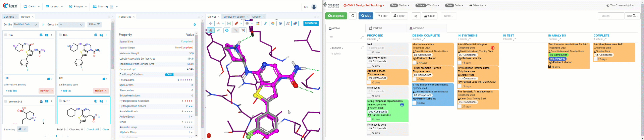Tick the checkbox on demon2-2 design card
Image resolution: width=644 pixels, height=140 pixels.
point(6,101)
